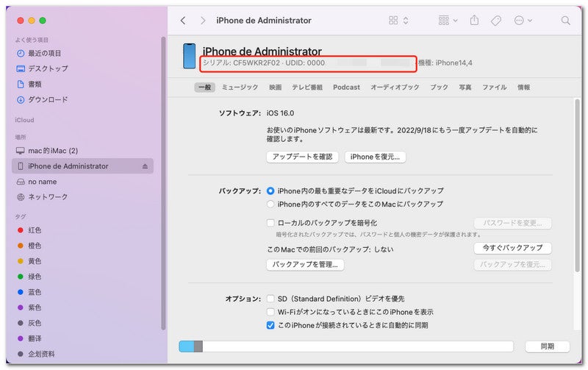Open the ellipsis action menu
This screenshot has width=588, height=370.
tap(523, 21)
